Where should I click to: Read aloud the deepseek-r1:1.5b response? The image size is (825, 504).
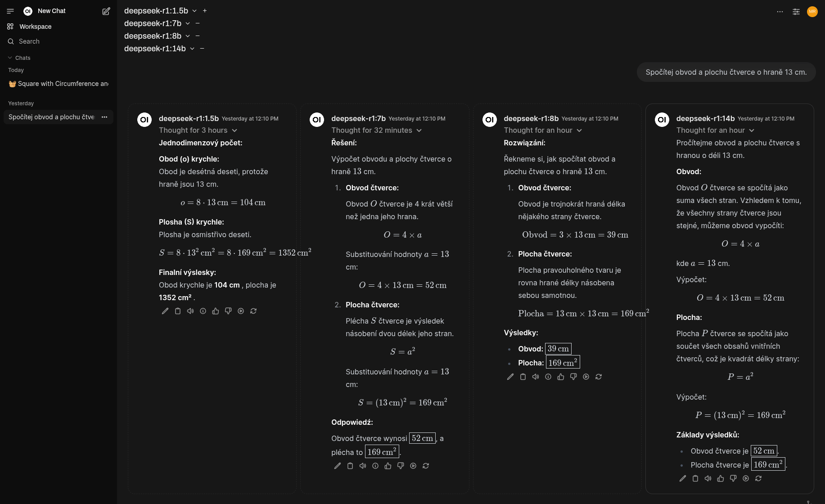(x=190, y=311)
